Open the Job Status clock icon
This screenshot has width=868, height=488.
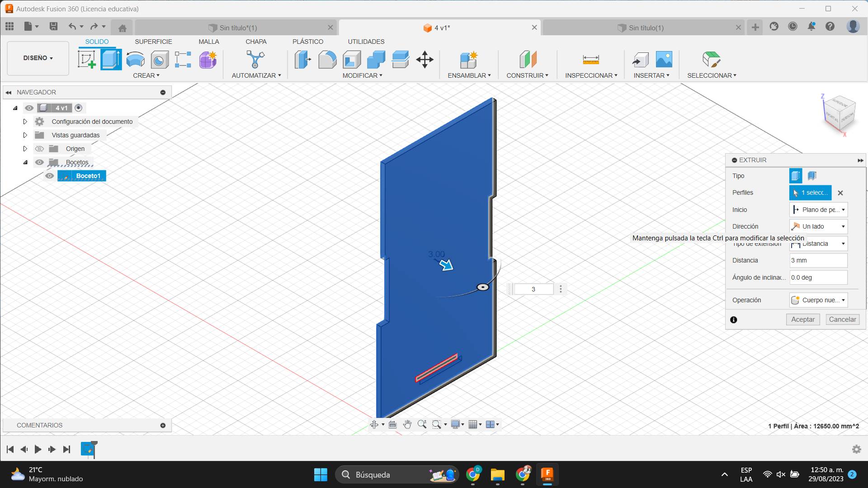[793, 26]
